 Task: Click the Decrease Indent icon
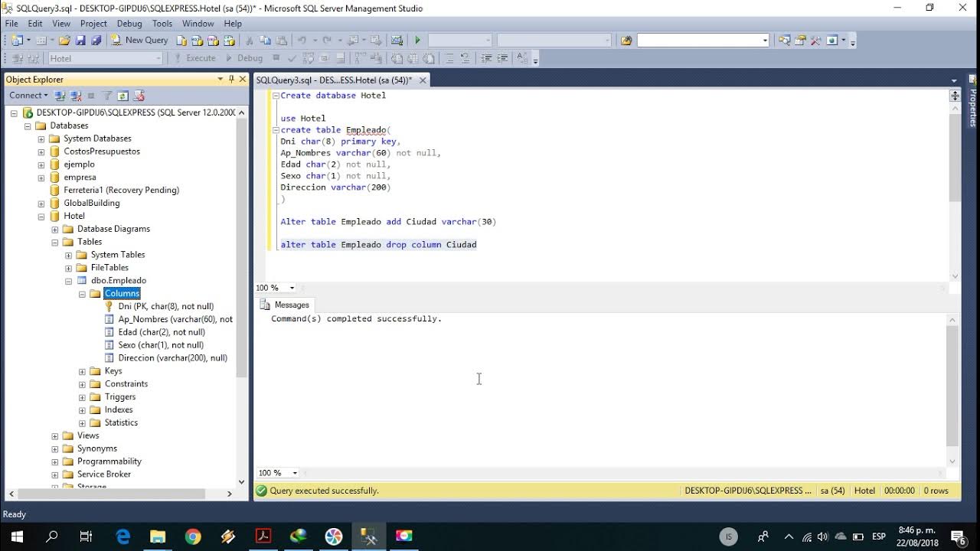(487, 58)
